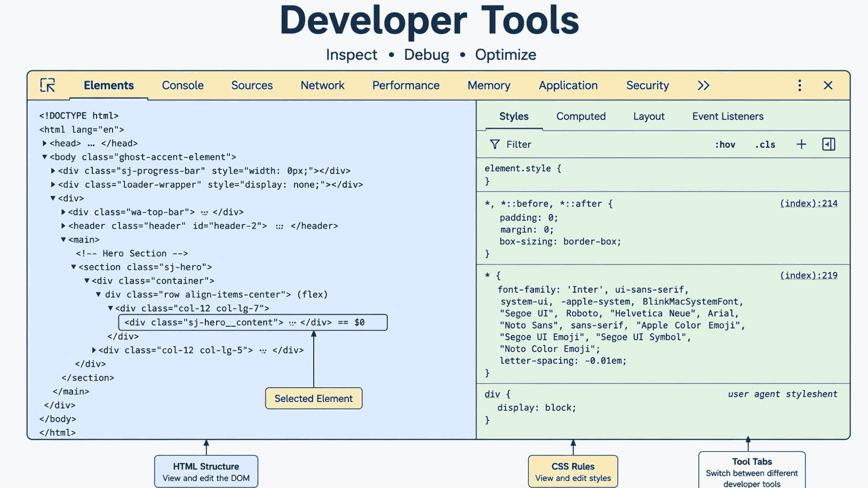This screenshot has width=868, height=488.
Task: Open the Security tab
Action: click(x=647, y=85)
